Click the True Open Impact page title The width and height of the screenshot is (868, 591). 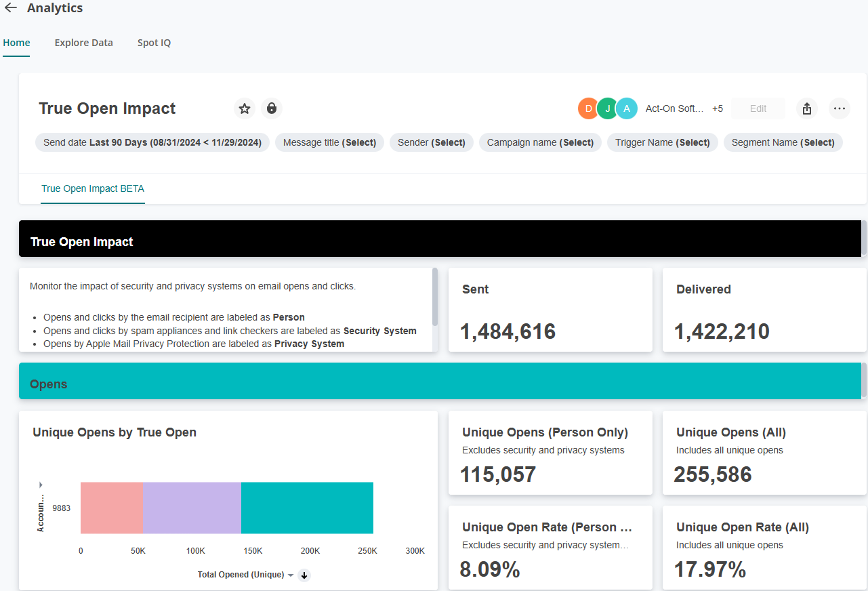[107, 108]
